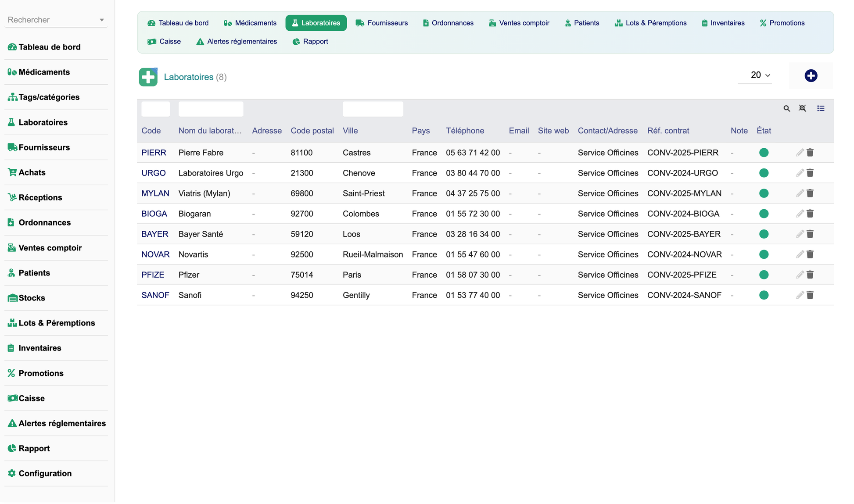Viewport: 854px width, 504px height.
Task: Go to Réceptions in sidebar
Action: [56, 197]
